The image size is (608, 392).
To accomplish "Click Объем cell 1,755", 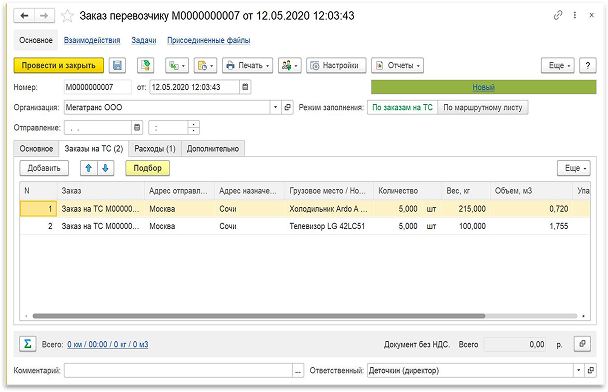I will (x=531, y=226).
